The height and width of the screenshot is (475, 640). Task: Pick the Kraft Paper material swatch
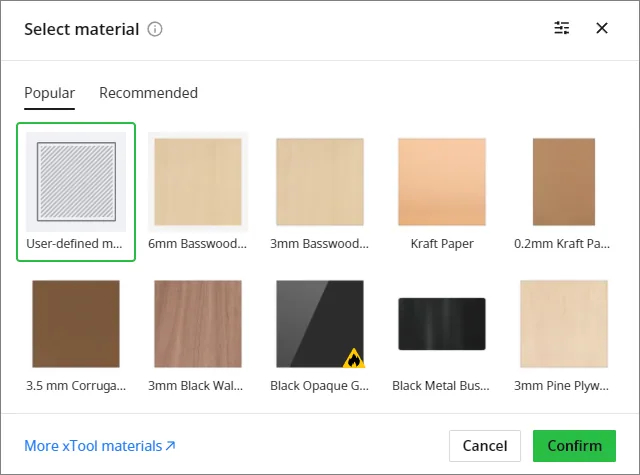tap(442, 182)
